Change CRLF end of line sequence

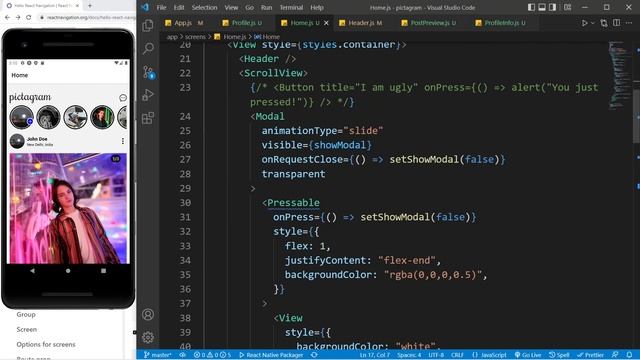[x=457, y=355]
